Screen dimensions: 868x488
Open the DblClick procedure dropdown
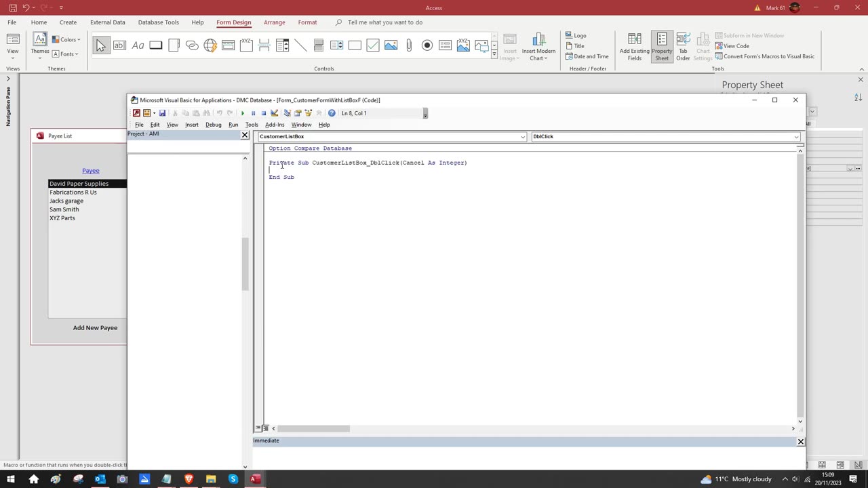coord(796,137)
